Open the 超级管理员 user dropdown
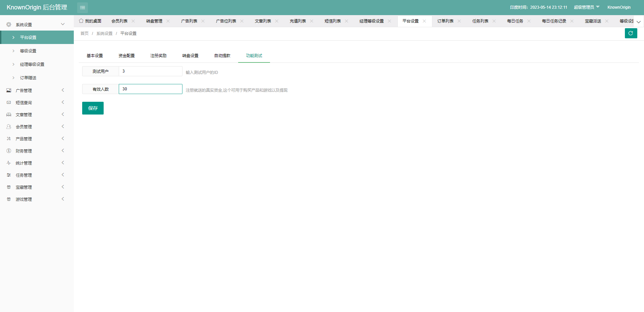The width and height of the screenshot is (644, 312). (x=586, y=7)
